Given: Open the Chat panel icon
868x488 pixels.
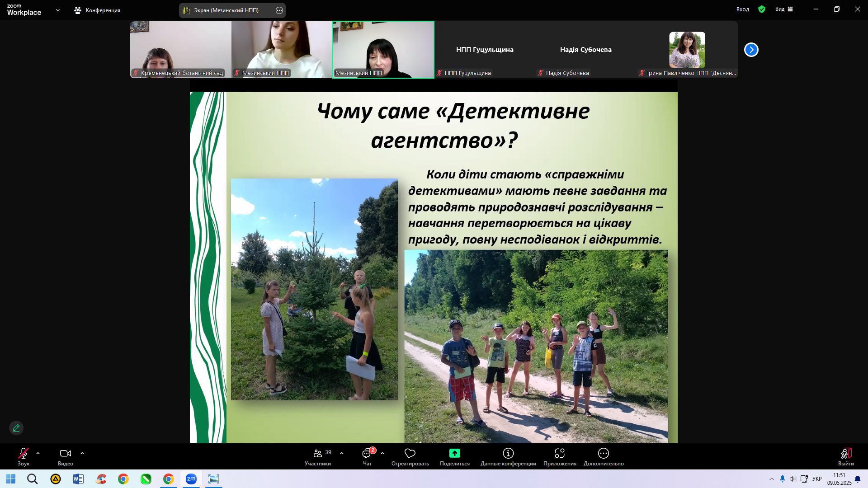Looking at the screenshot, I should [x=367, y=453].
